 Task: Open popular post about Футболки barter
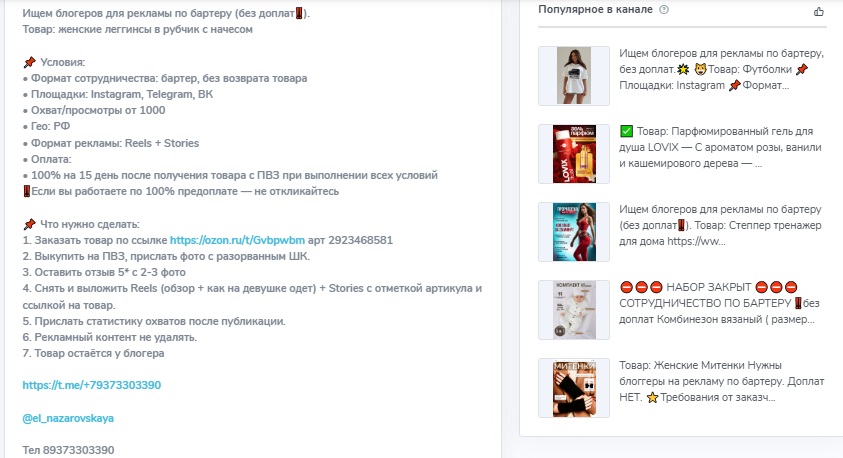pos(721,69)
